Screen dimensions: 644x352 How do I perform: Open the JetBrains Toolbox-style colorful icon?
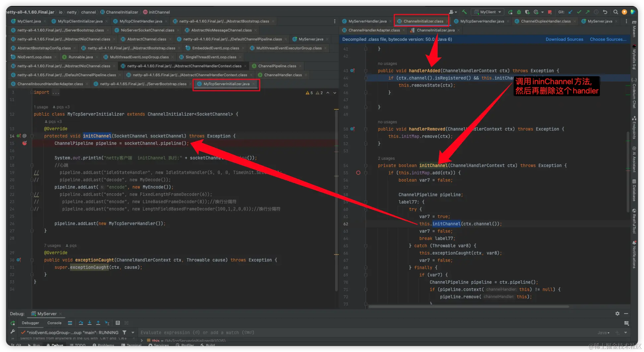[x=633, y=12]
